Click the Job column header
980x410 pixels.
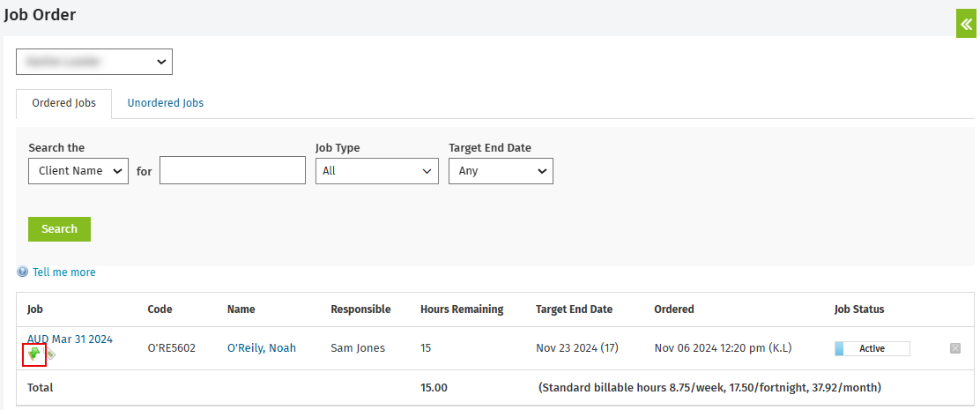[35, 309]
